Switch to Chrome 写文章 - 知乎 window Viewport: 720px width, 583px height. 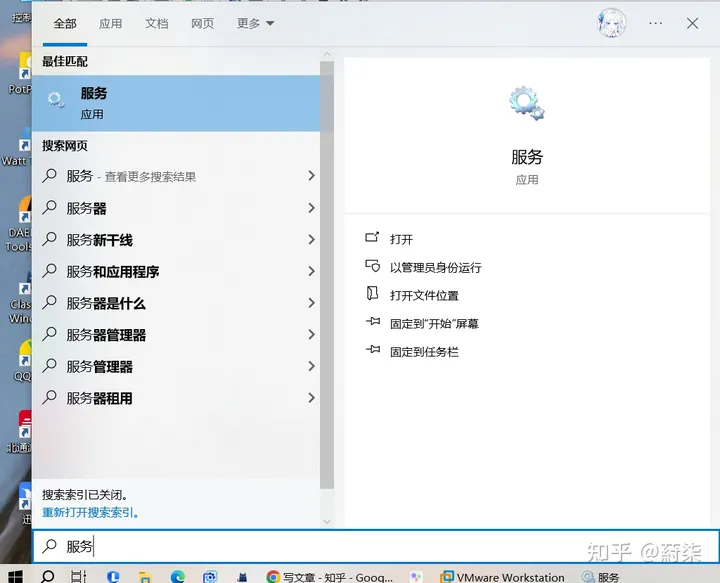coord(329,577)
